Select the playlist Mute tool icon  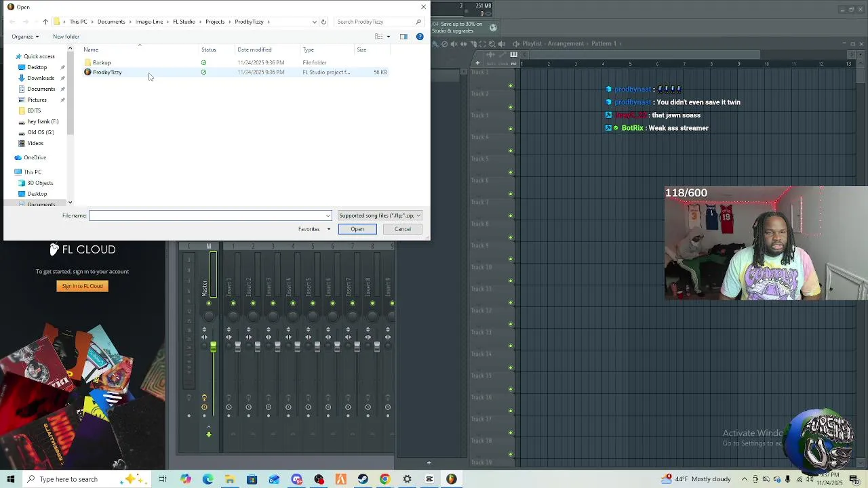454,44
